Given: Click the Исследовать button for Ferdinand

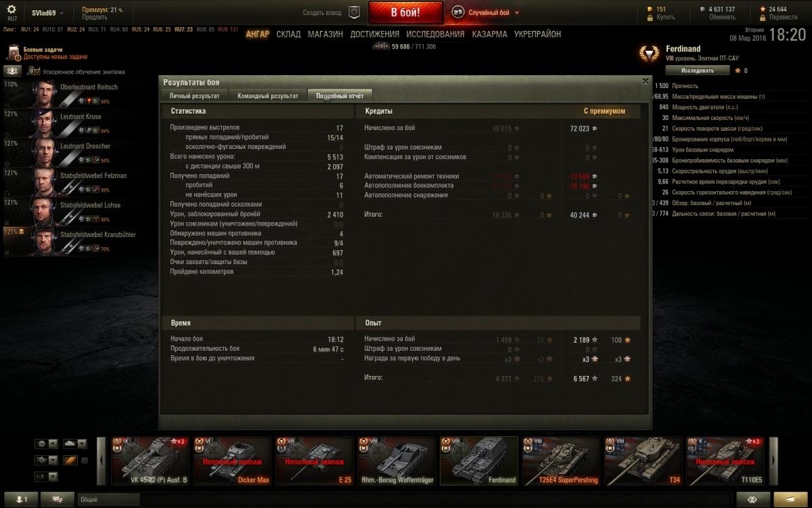Looking at the screenshot, I should click(x=698, y=70).
